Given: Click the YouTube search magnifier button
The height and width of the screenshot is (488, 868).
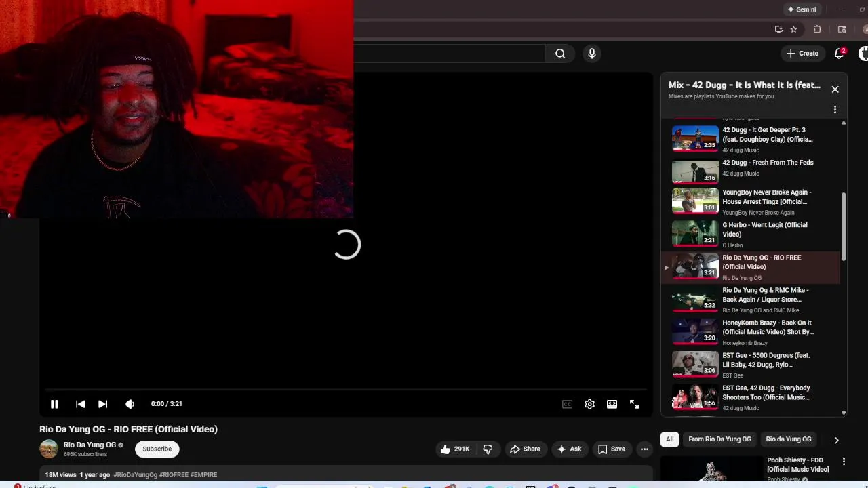Looking at the screenshot, I should click(x=560, y=54).
